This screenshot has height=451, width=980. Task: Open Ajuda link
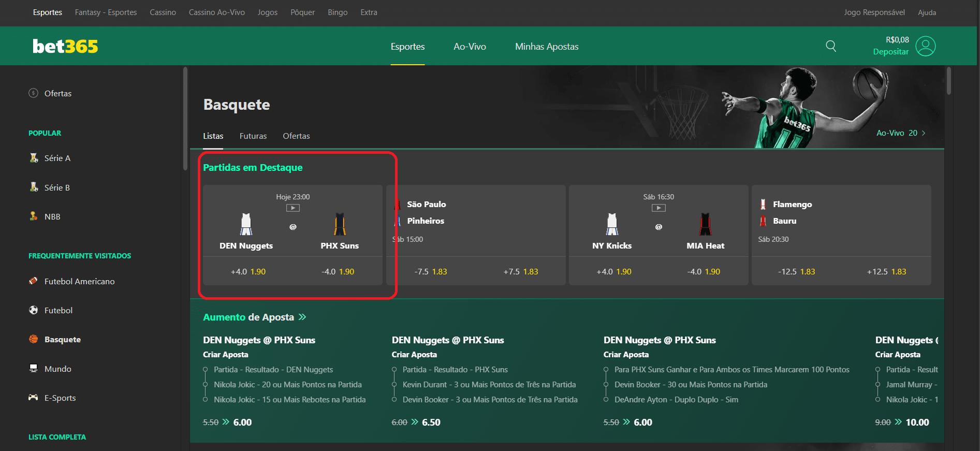[927, 12]
